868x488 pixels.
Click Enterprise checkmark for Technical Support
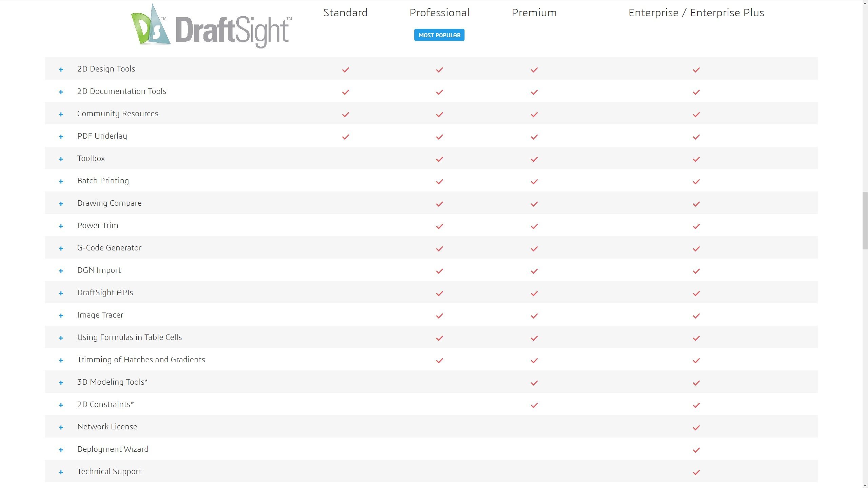(x=696, y=472)
